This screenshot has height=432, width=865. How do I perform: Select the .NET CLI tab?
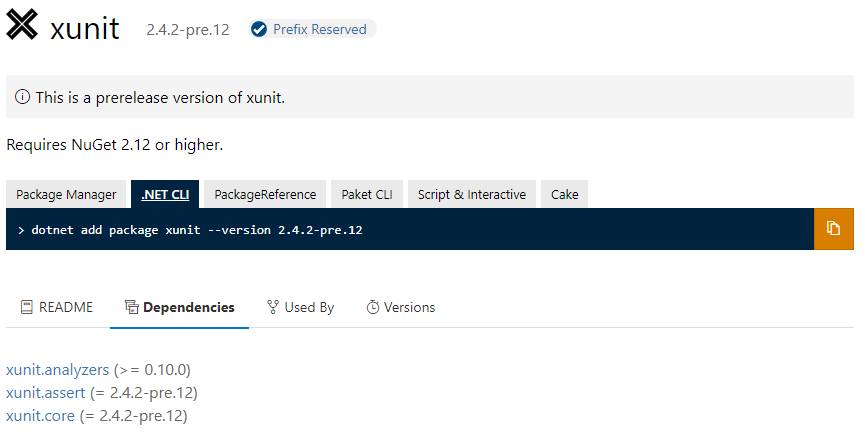165,194
